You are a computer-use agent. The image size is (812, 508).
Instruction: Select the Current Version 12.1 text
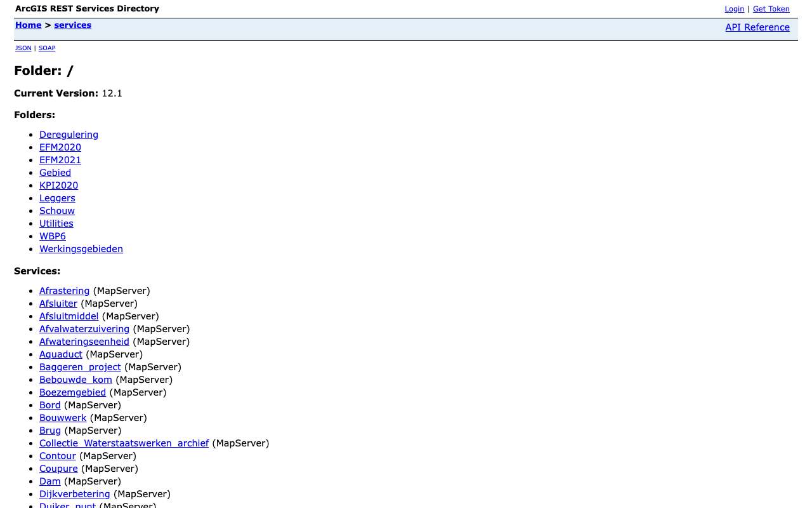pyautogui.click(x=68, y=93)
